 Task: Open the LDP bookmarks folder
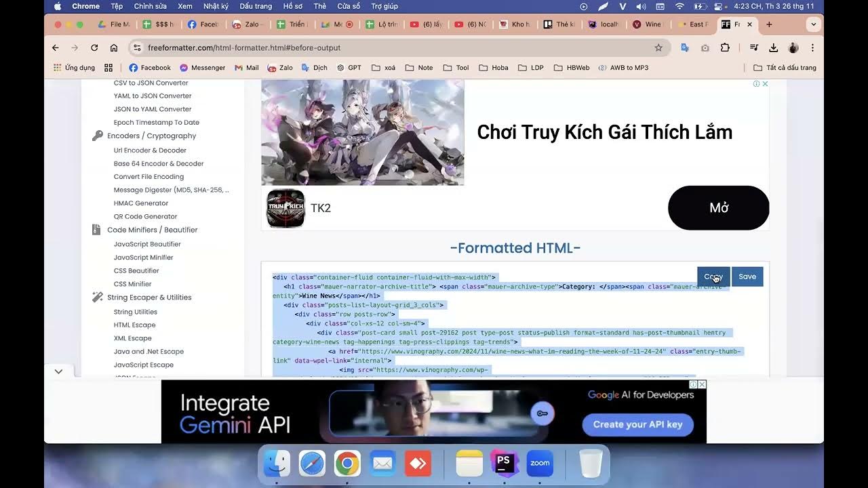point(530,68)
